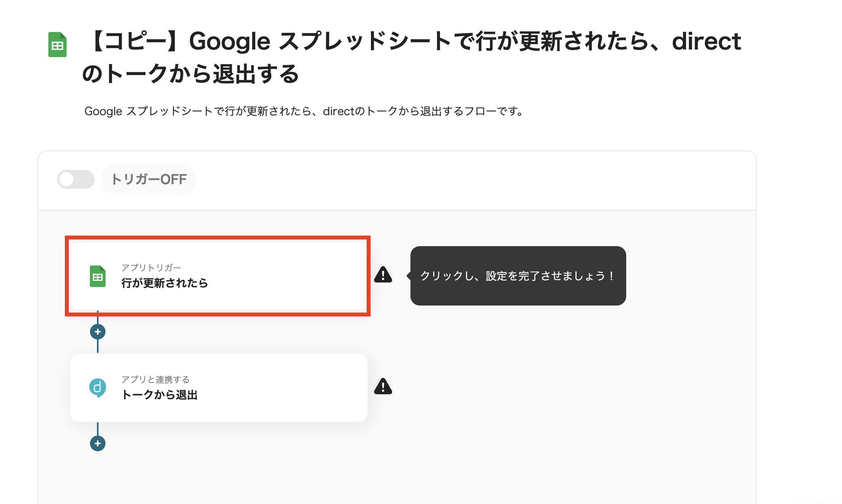Click the トリガーOFF status label
Viewport: 842px width, 504px height.
[x=149, y=179]
